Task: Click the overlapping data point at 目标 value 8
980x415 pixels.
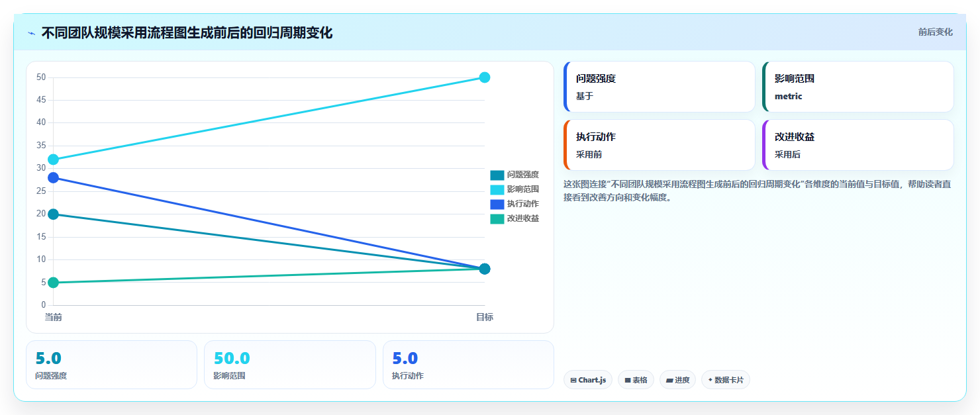Action: pyautogui.click(x=485, y=269)
